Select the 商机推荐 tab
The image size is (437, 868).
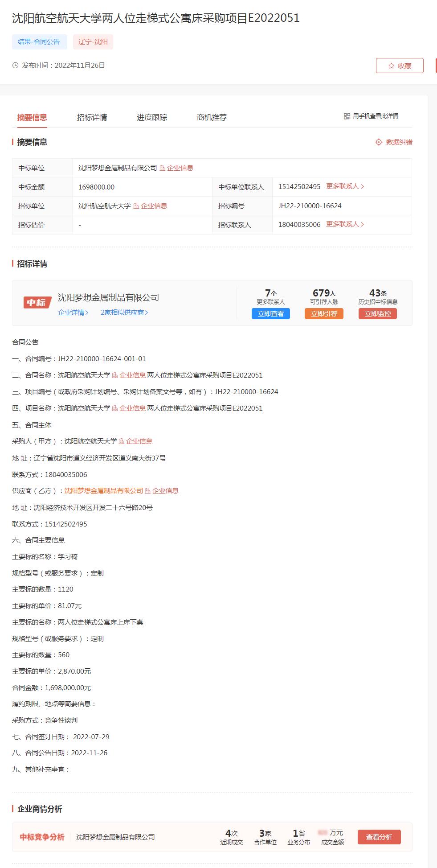(x=212, y=117)
